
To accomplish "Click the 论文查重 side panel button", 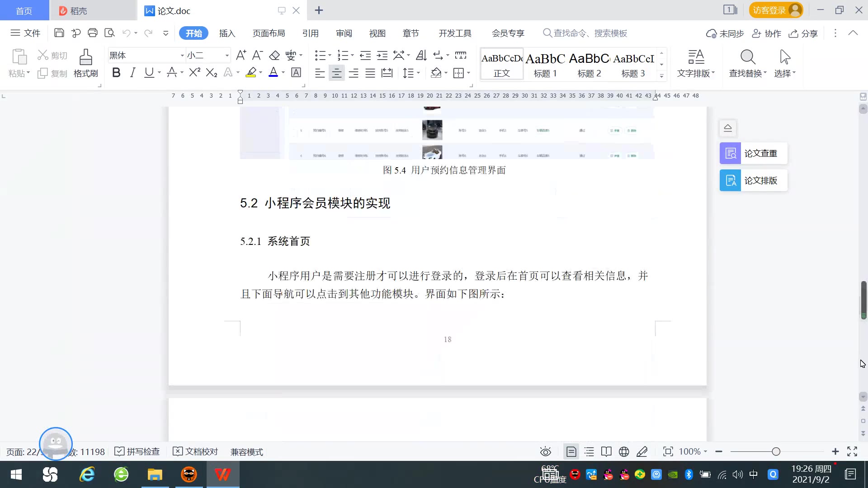I will coord(753,153).
